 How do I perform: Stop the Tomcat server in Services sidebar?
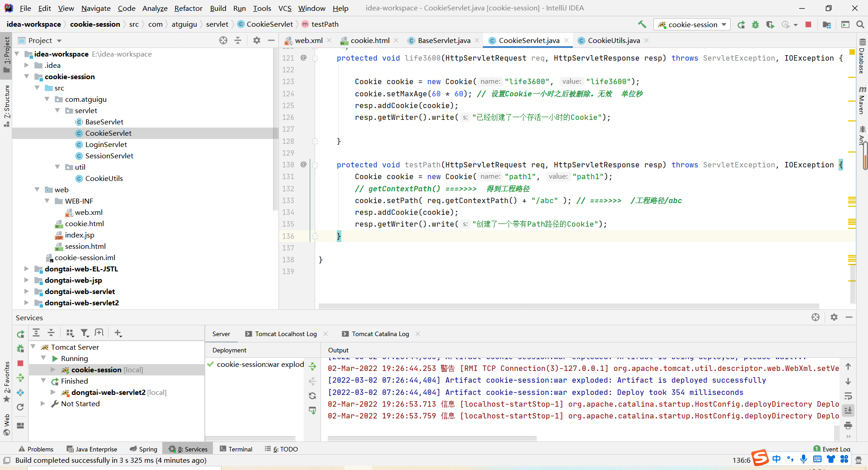20,363
